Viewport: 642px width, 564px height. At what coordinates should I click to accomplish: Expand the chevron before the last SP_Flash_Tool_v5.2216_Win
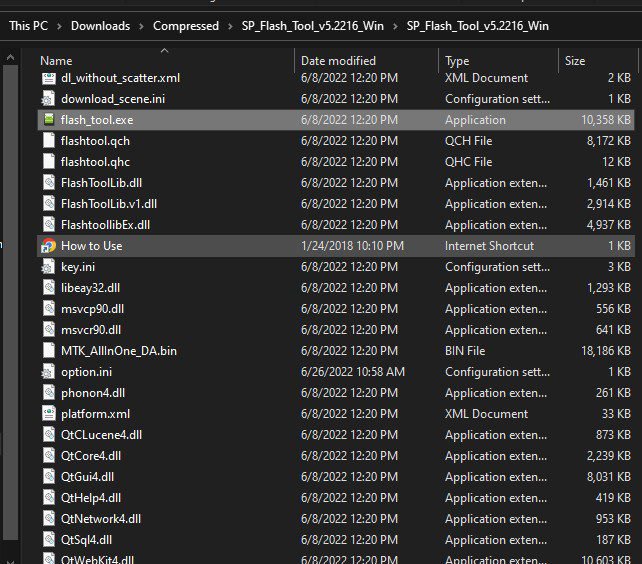tap(395, 26)
